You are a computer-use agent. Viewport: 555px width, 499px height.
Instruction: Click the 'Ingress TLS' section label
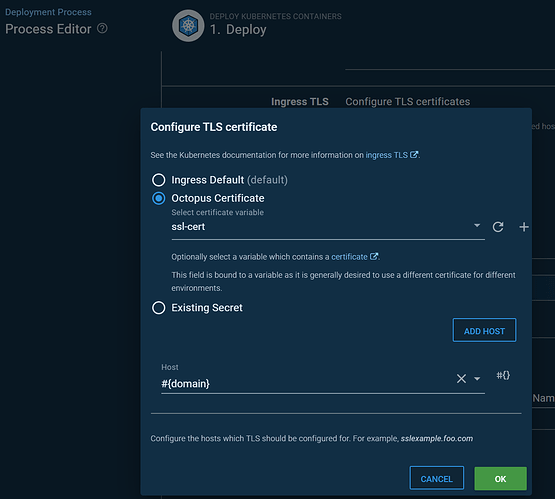(300, 102)
